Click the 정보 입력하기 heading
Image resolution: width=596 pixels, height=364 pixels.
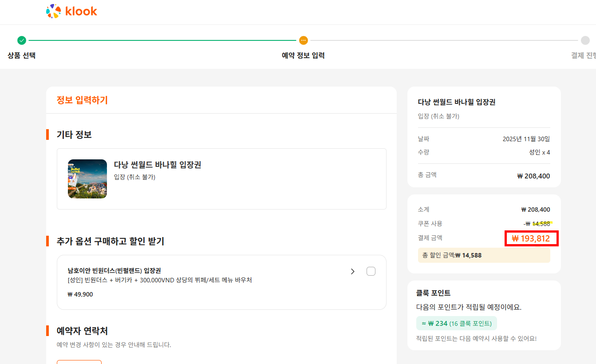click(82, 100)
